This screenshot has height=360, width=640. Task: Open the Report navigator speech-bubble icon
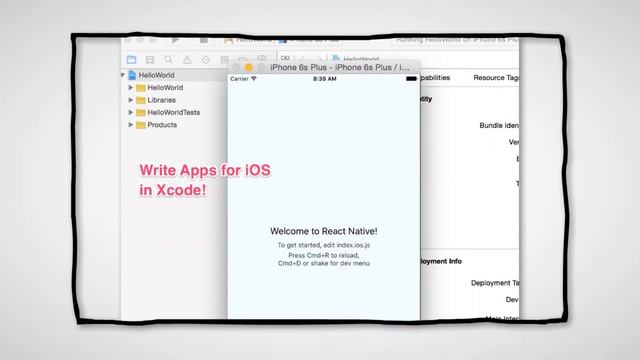pos(262,59)
